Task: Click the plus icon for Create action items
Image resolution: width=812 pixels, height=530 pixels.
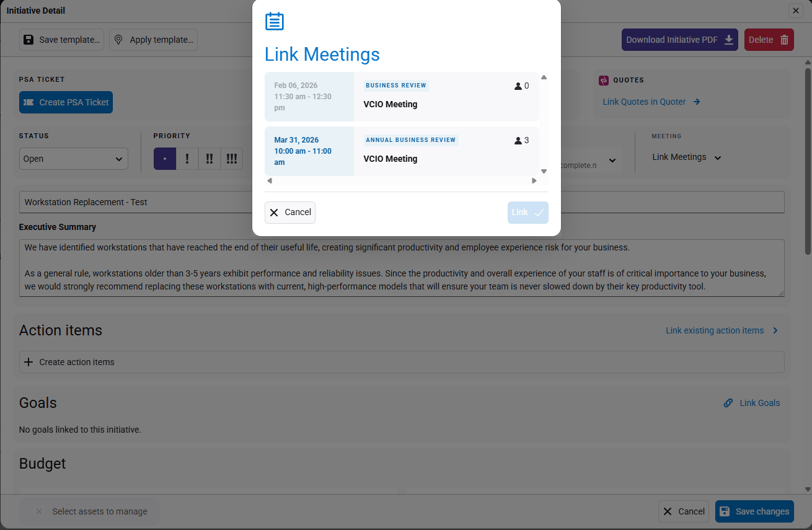Action: click(x=29, y=362)
